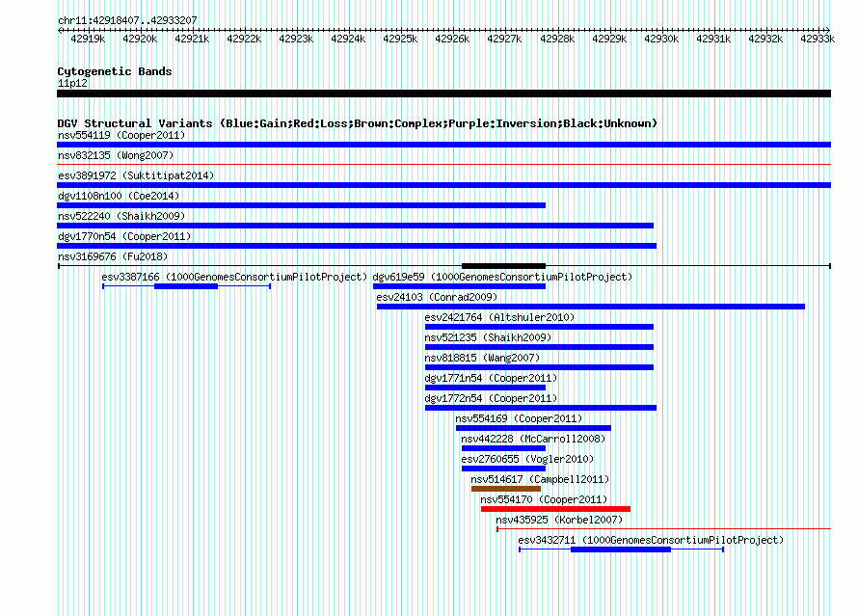The width and height of the screenshot is (858, 616).
Task: Open the esv3432711 variant label
Action: coord(651,540)
